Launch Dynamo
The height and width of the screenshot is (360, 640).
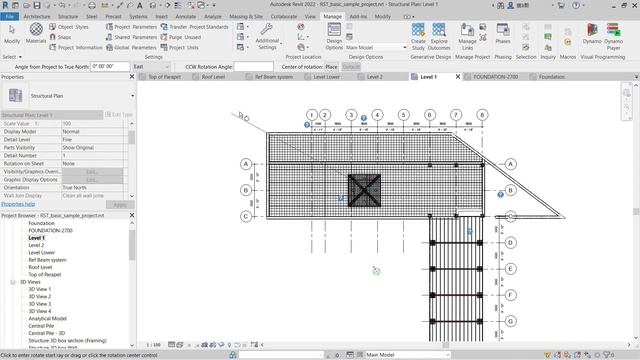click(x=592, y=34)
